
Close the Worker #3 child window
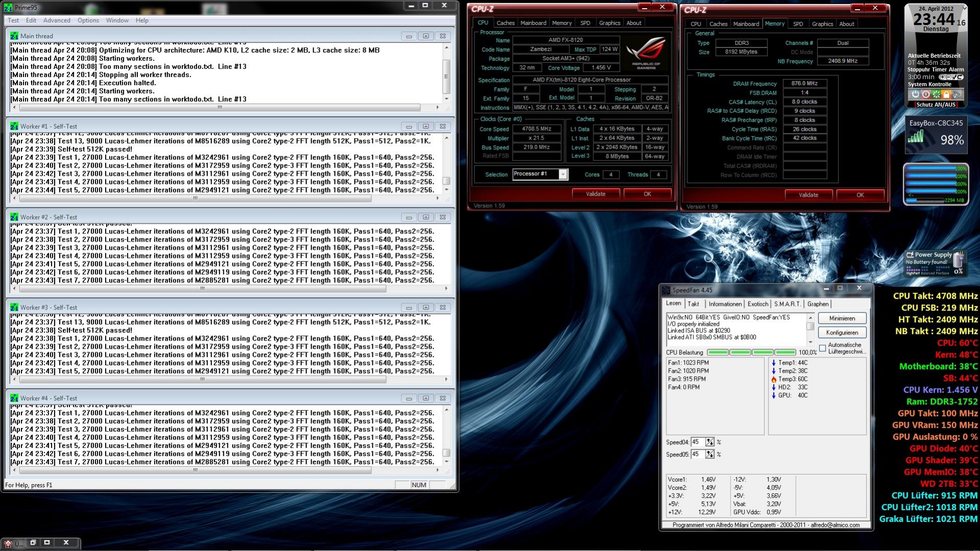[x=443, y=307]
